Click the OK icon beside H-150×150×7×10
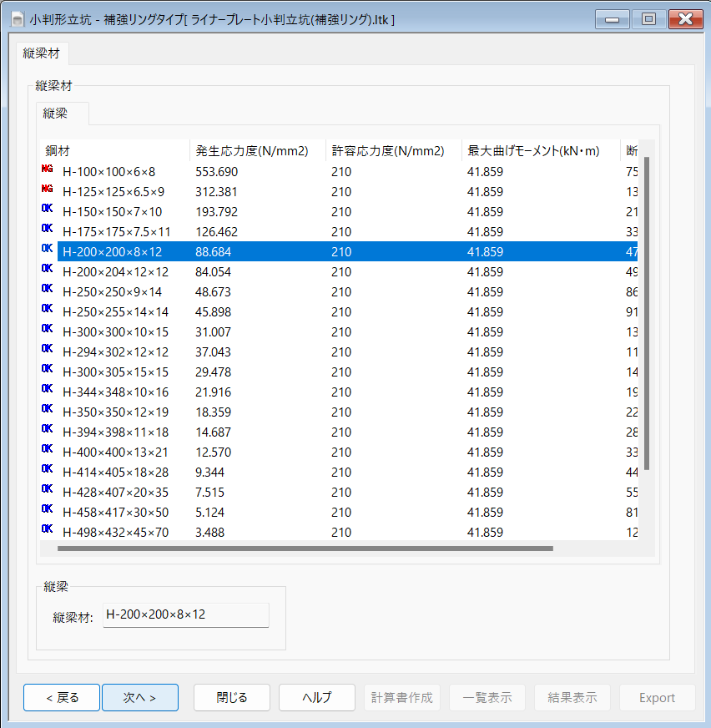The height and width of the screenshot is (728, 711). point(47,211)
